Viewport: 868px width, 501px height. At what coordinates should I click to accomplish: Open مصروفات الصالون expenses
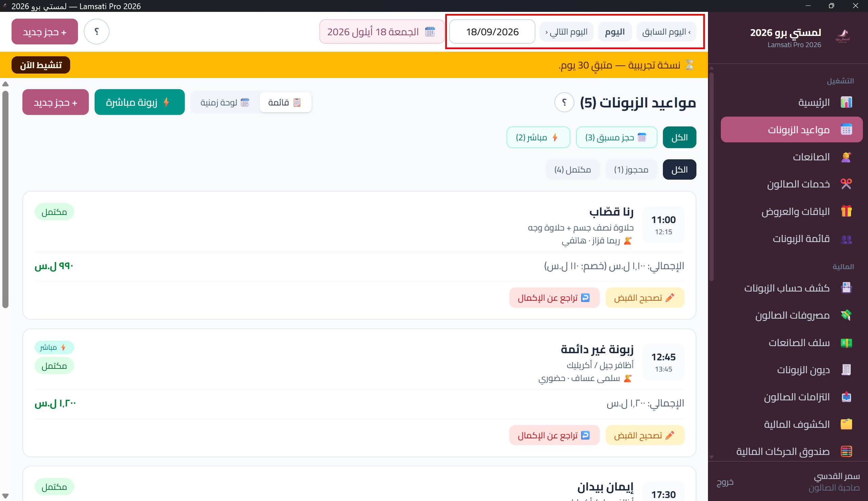792,315
